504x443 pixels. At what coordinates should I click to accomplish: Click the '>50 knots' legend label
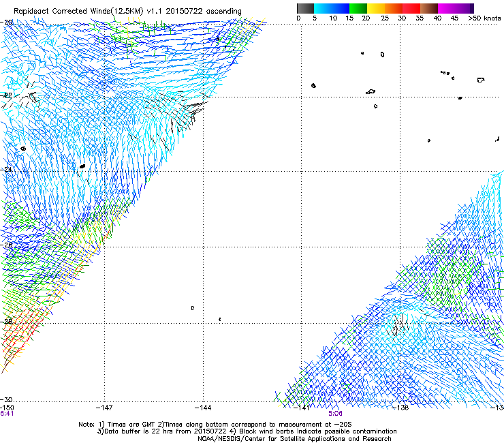click(484, 18)
